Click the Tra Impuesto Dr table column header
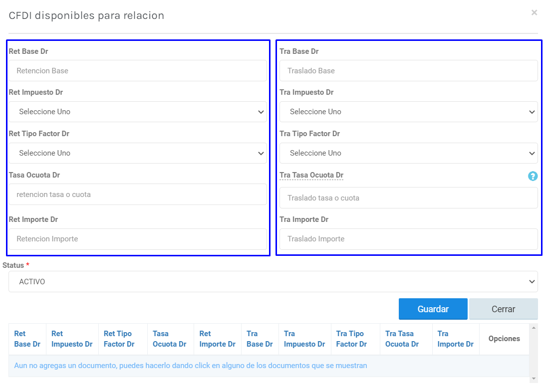Screen dimensions: 549x392 (x=304, y=339)
